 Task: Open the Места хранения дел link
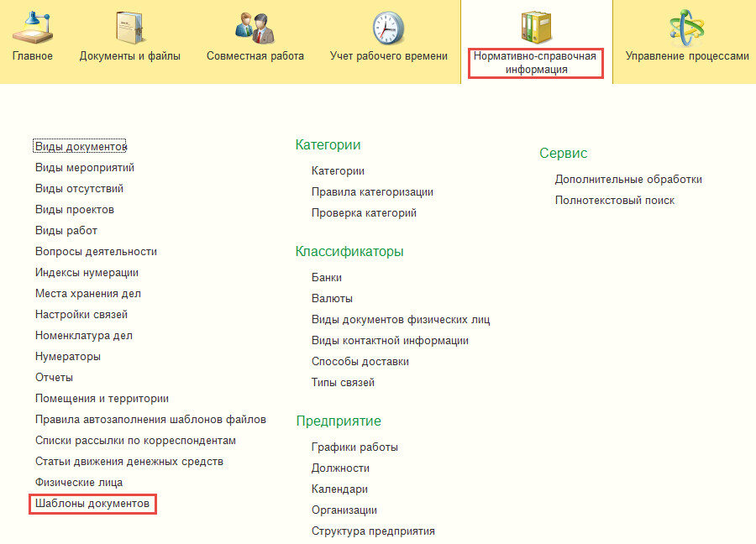(x=87, y=294)
